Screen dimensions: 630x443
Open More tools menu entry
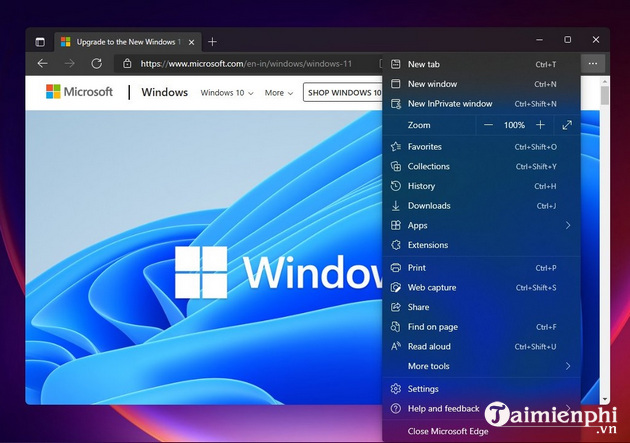[481, 366]
